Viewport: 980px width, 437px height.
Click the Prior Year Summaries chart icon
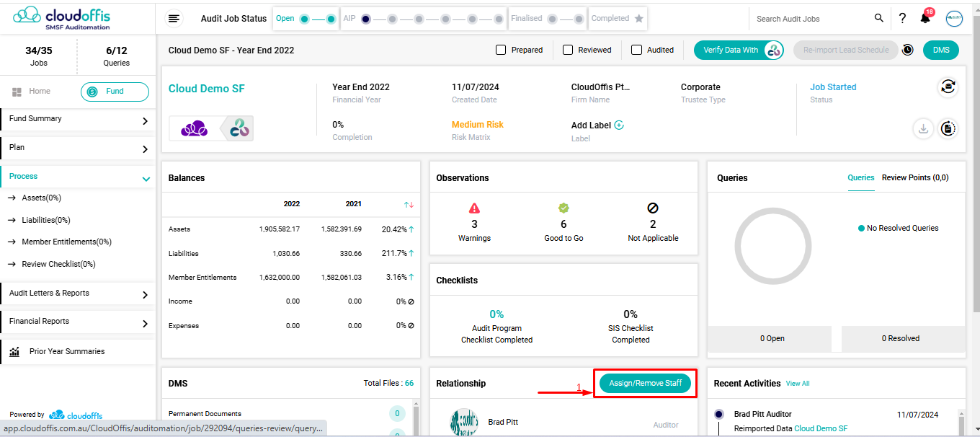pos(14,352)
